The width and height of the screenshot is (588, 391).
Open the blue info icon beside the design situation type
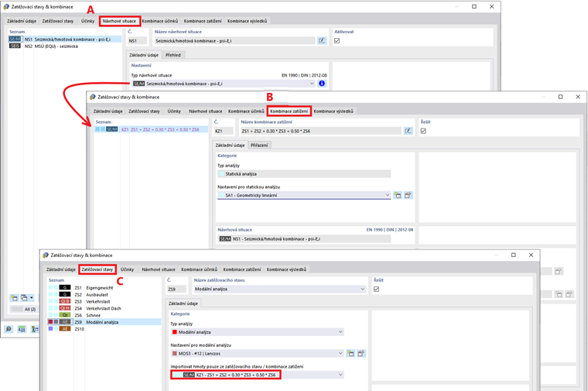point(322,84)
